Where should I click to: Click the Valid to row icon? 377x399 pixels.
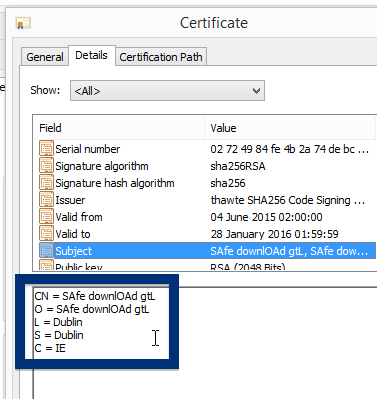click(x=46, y=234)
